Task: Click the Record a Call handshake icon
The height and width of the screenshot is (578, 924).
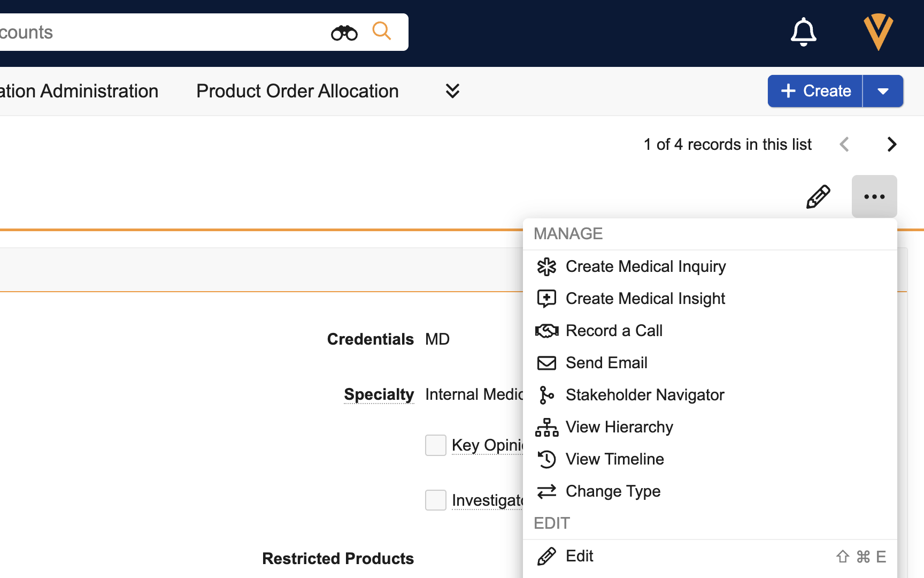Action: point(546,331)
